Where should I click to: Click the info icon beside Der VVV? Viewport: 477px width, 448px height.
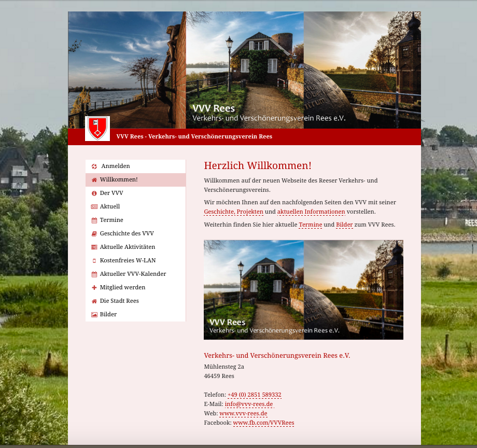(x=94, y=193)
